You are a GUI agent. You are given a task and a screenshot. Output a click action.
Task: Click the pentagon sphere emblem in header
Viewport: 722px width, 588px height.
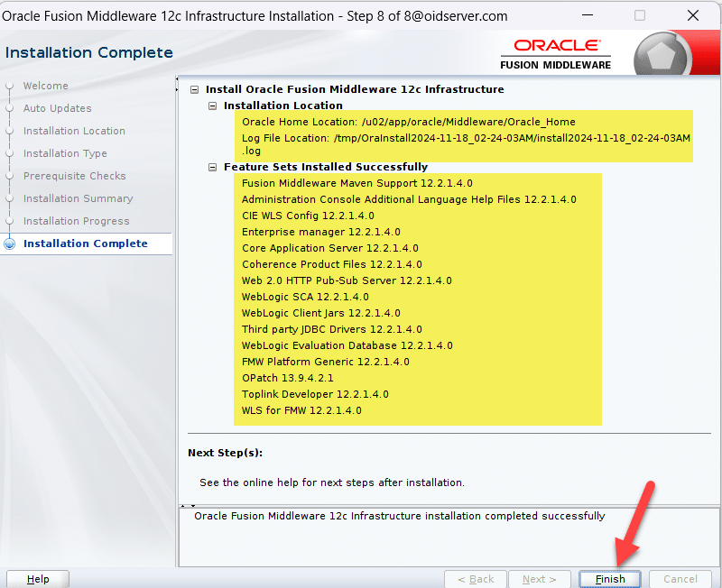662,55
